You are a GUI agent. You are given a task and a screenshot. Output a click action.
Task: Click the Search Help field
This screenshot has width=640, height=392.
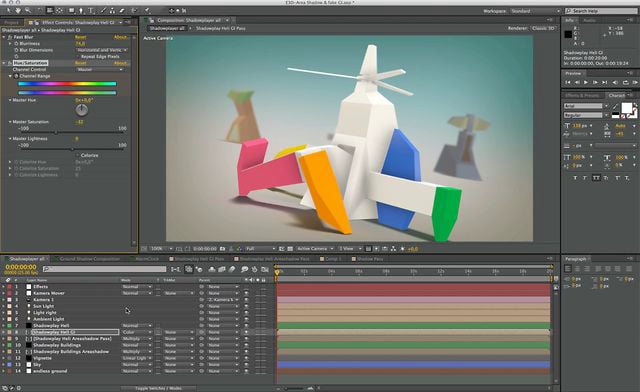coord(602,11)
